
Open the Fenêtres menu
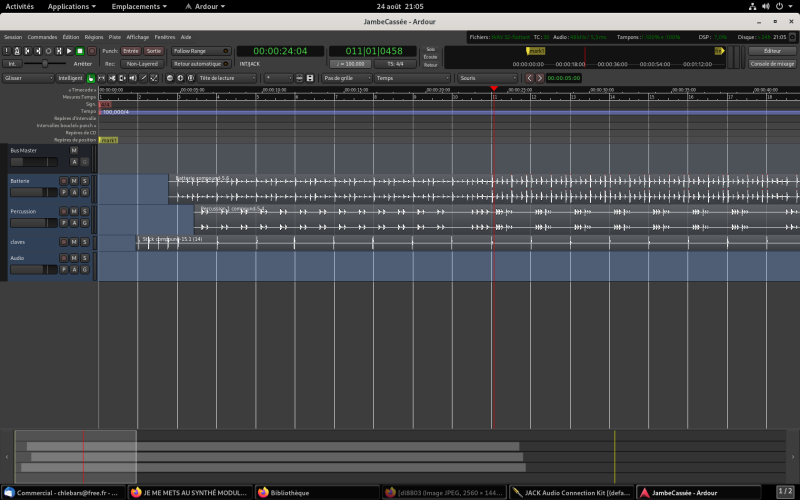164,36
